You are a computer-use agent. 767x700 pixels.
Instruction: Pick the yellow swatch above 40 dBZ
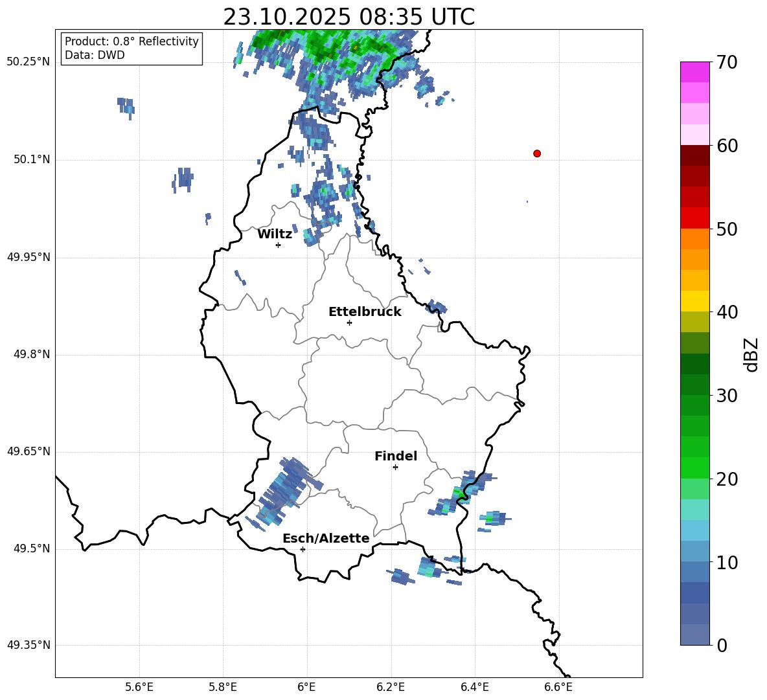[694, 301]
